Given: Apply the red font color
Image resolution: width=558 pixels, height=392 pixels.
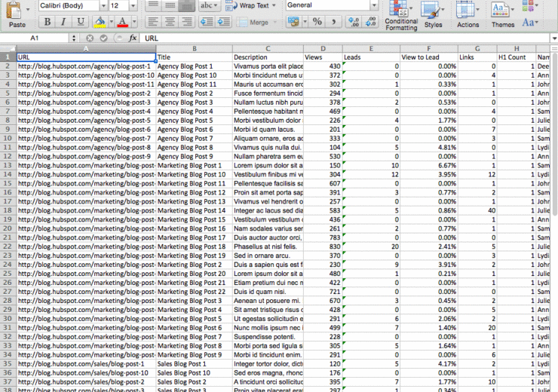Looking at the screenshot, I should click(x=123, y=22).
